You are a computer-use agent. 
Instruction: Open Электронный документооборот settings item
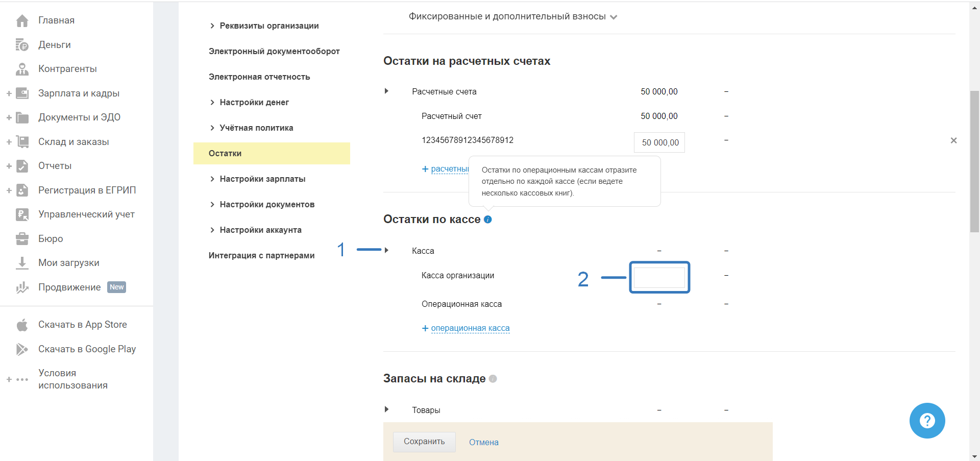point(274,51)
